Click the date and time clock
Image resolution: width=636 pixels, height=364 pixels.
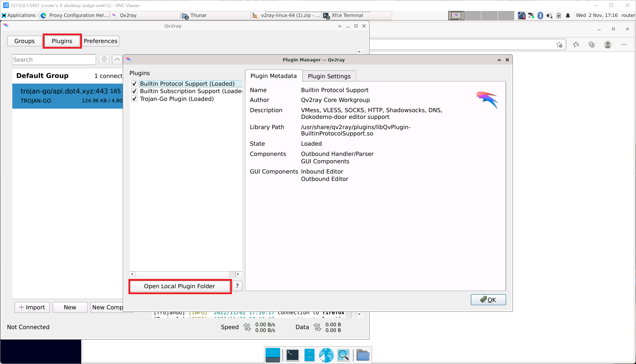tap(597, 16)
